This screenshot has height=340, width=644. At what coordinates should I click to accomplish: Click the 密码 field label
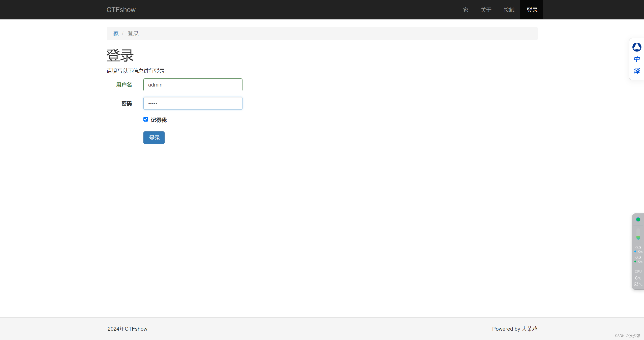[127, 103]
